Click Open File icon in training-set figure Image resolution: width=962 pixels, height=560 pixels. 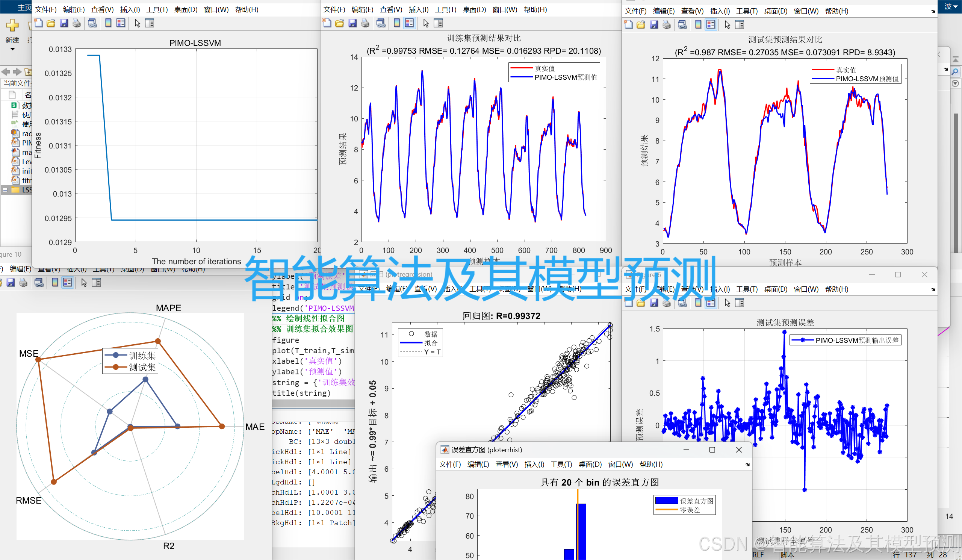339,23
